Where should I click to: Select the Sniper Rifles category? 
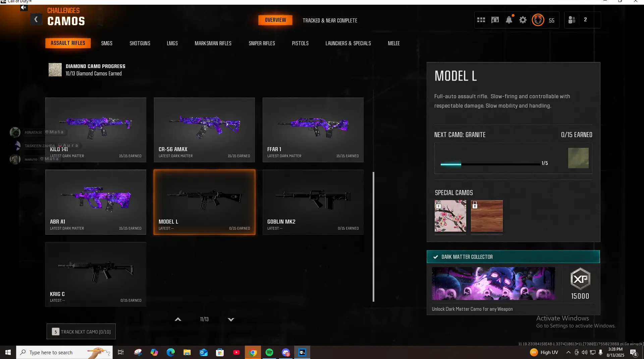[262, 43]
